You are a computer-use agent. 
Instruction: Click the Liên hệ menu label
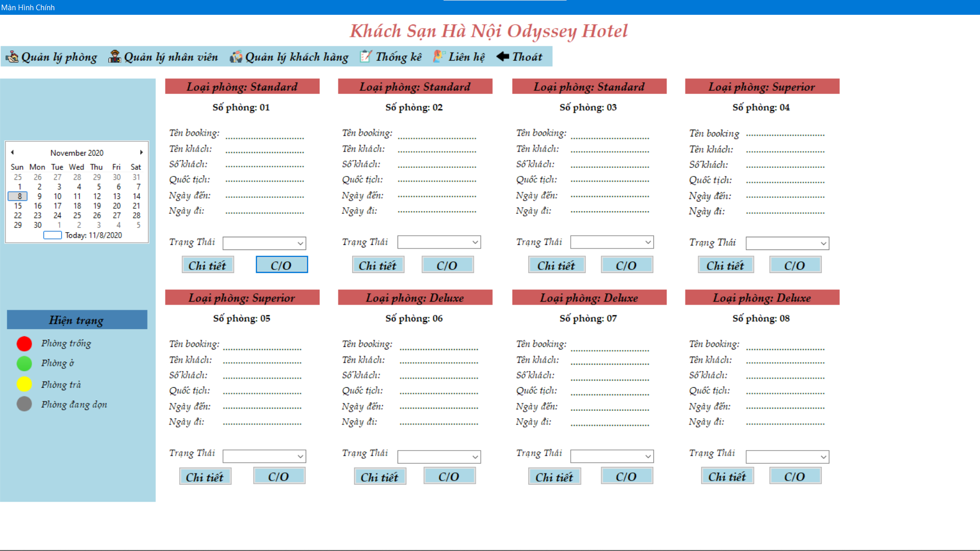coord(467,57)
